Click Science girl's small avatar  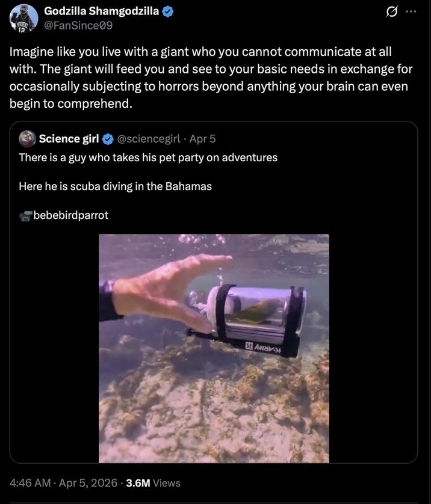click(x=27, y=139)
